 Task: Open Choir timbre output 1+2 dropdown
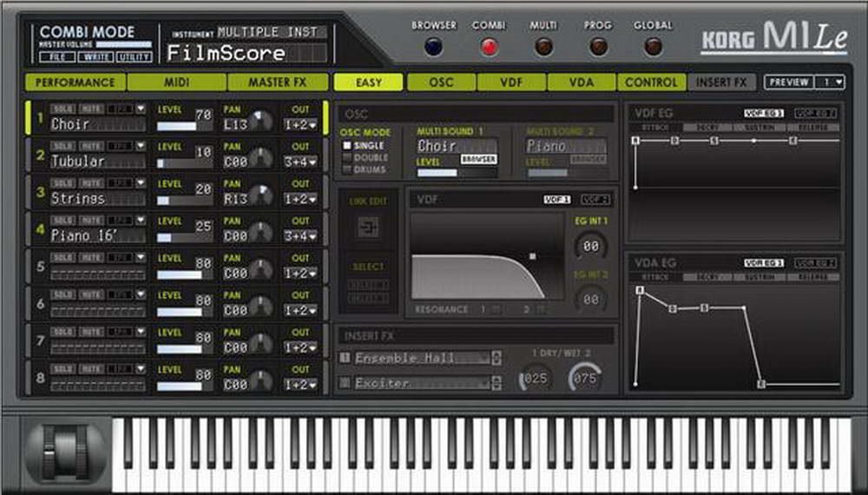[x=300, y=125]
